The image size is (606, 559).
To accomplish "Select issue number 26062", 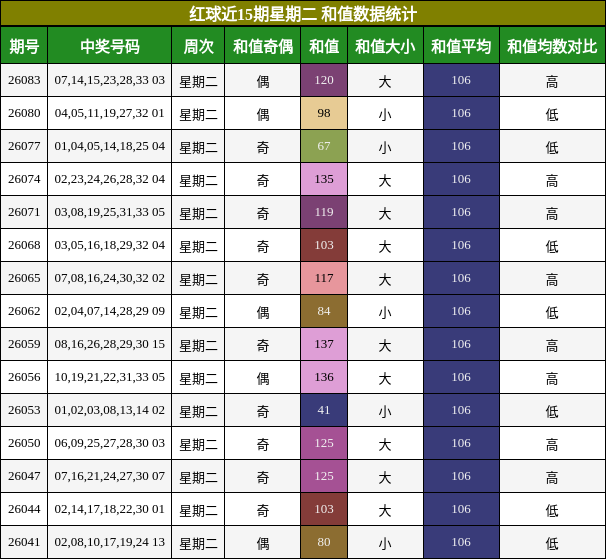I will pyautogui.click(x=24, y=311).
